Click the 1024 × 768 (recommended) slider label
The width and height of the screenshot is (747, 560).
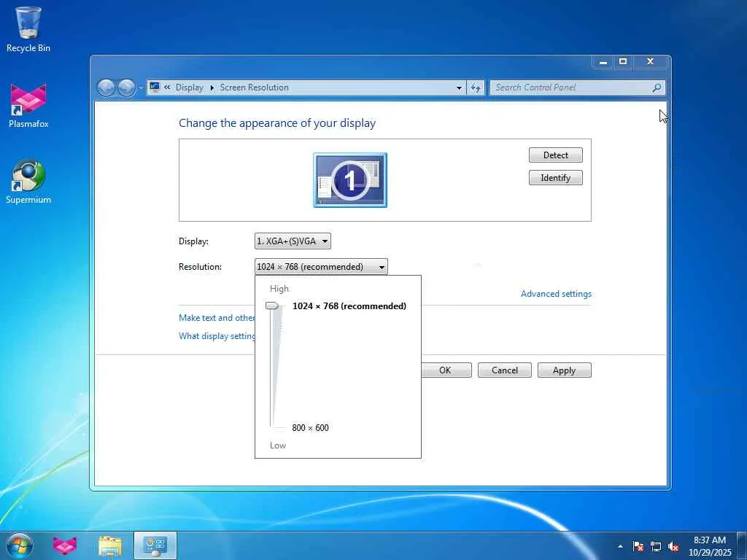tap(349, 306)
